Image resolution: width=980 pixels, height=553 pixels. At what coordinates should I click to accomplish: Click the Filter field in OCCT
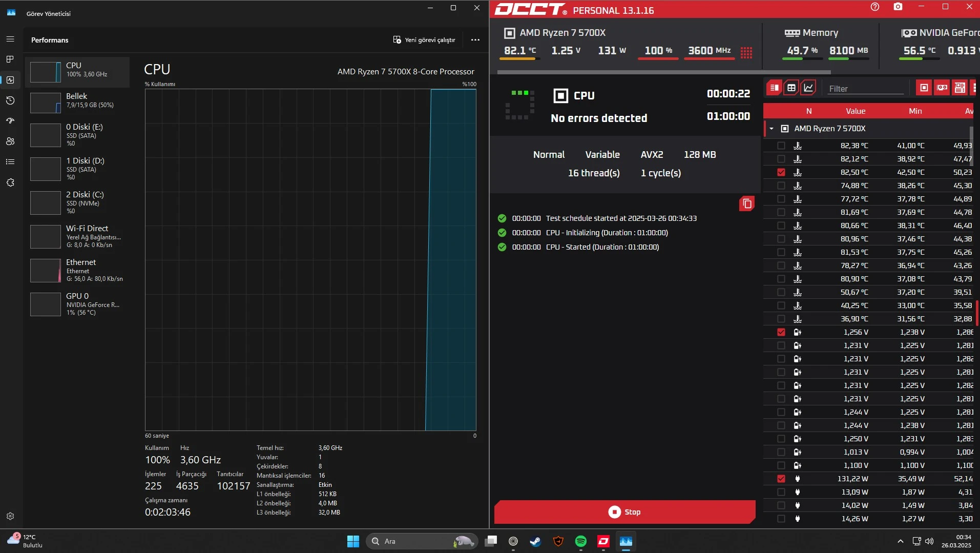[x=866, y=89]
